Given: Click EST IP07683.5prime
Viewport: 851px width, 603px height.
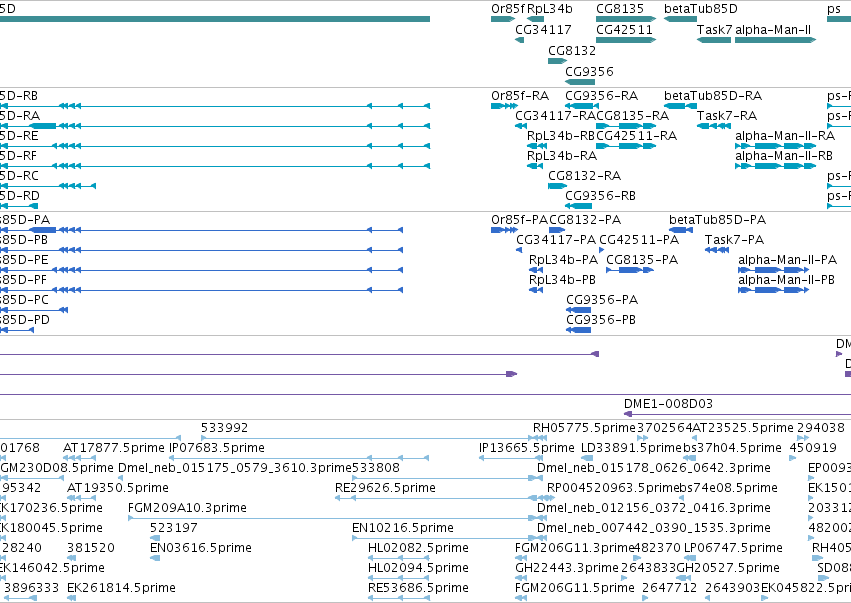Looking at the screenshot, I should click(x=217, y=448).
